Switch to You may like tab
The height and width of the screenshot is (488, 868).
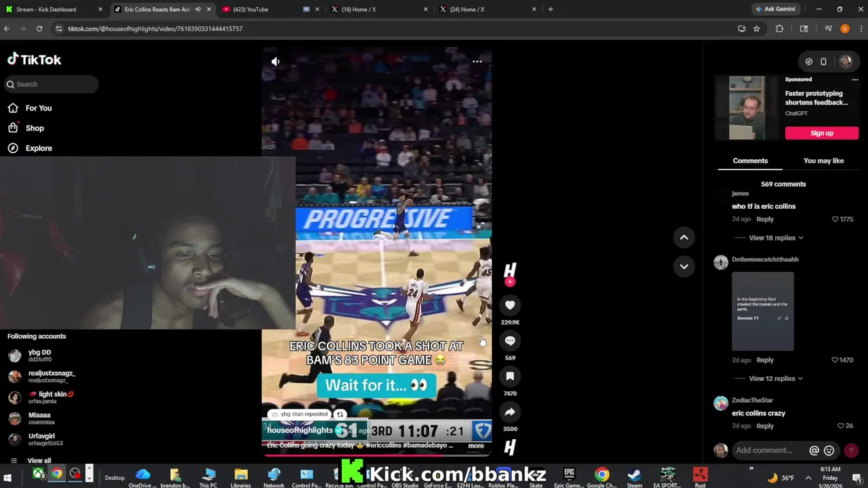823,161
